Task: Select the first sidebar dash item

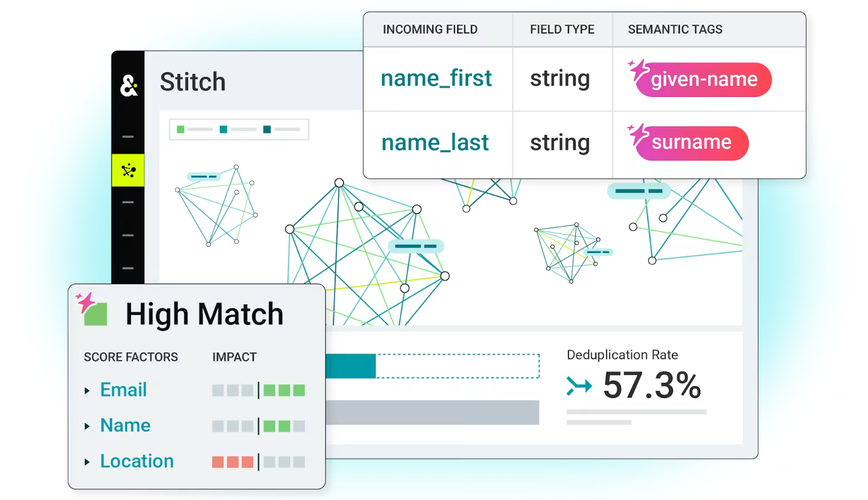Action: coord(128,136)
